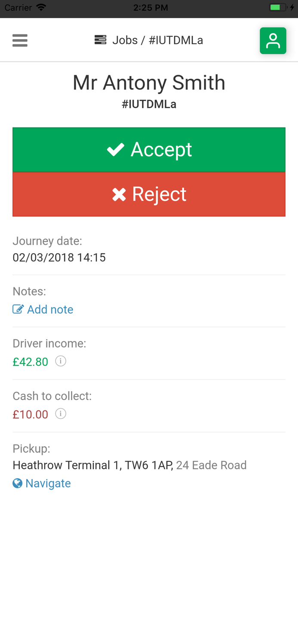The image size is (298, 644).
Task: Click the globe icon next to Navigate
Action: 18,483
